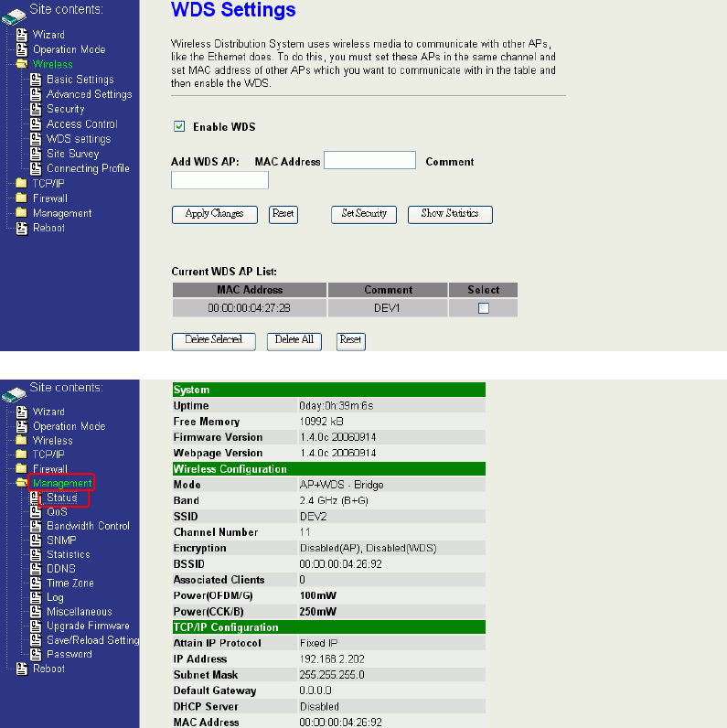Click the Time Zone page icon
Viewport: 727px width, 728px height.
tap(36, 583)
